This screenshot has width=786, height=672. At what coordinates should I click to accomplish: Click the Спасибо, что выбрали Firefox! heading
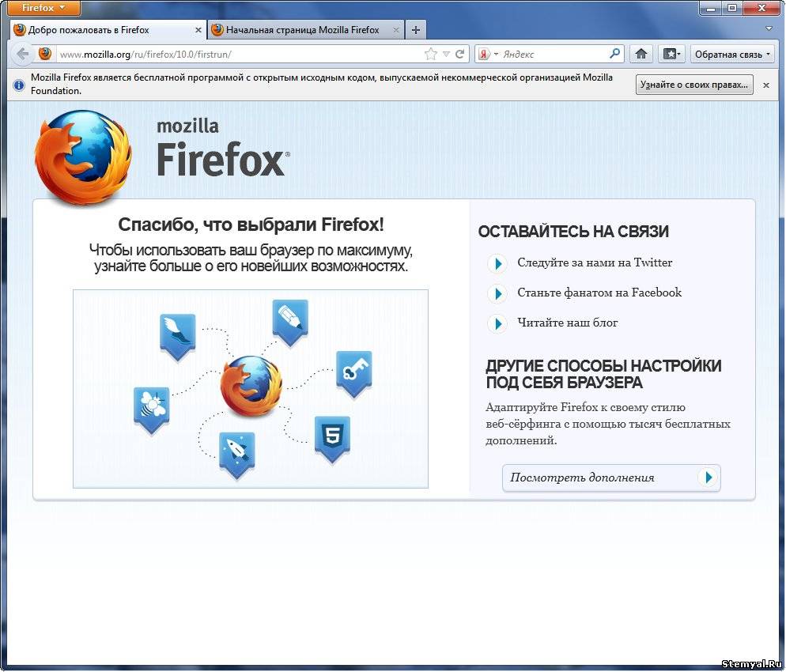251,225
